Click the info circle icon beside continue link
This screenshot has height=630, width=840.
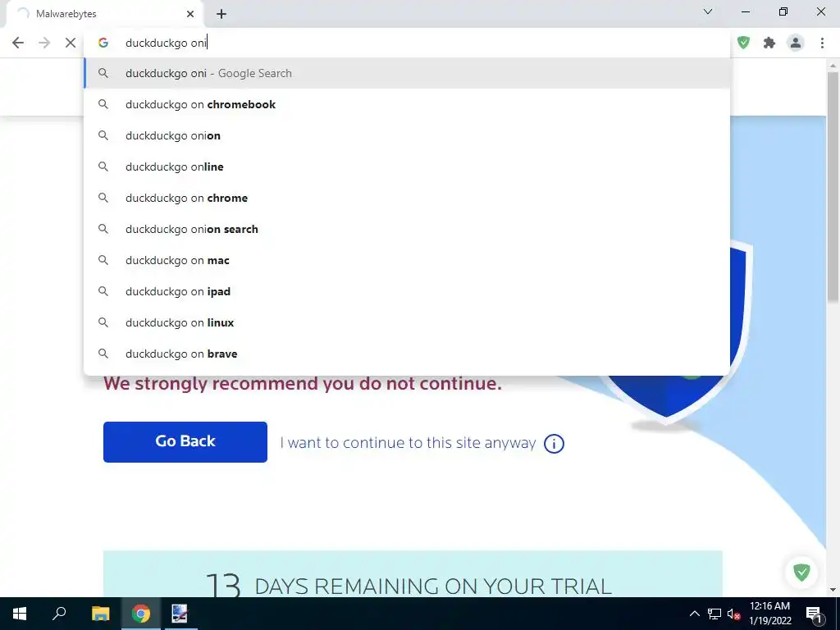pyautogui.click(x=554, y=444)
